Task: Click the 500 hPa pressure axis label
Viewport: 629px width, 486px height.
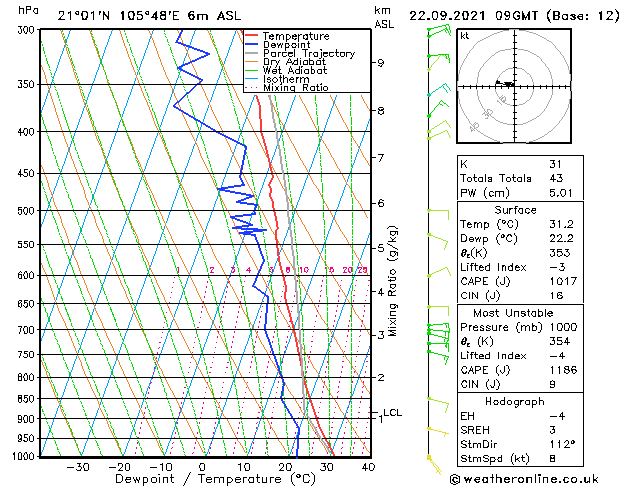Action: pos(28,211)
